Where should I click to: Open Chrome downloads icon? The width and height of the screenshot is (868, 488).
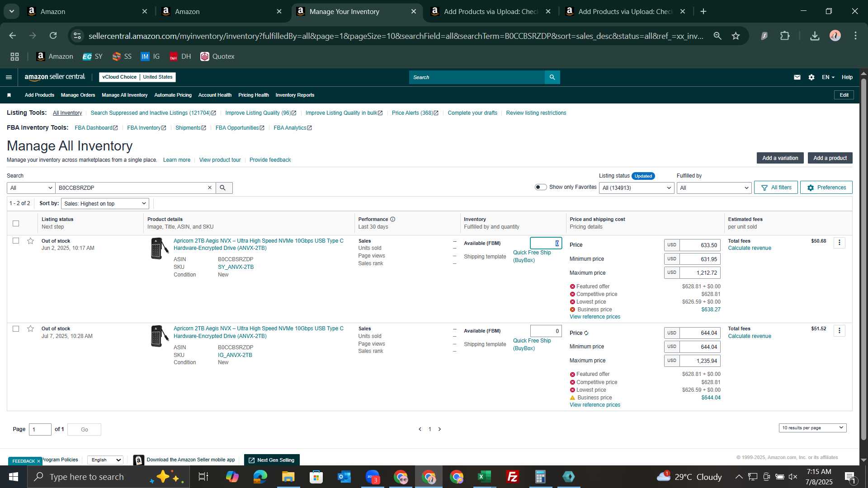coord(815,36)
